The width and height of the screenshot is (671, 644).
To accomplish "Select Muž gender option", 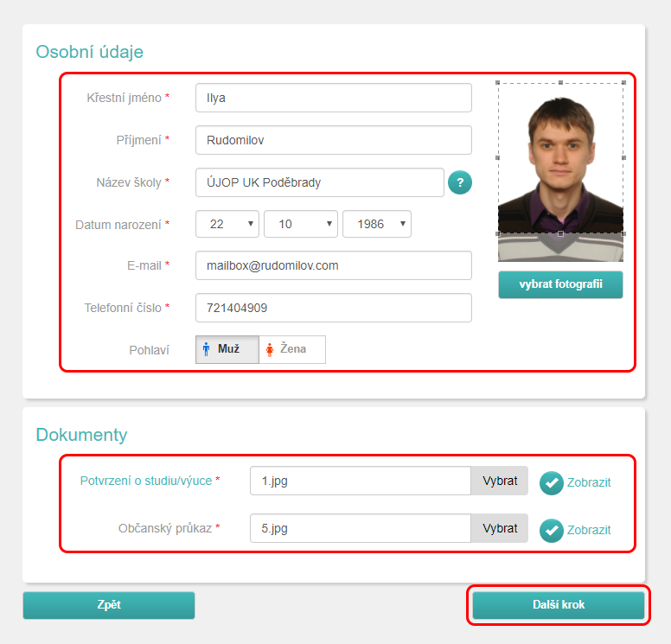I will [x=227, y=349].
